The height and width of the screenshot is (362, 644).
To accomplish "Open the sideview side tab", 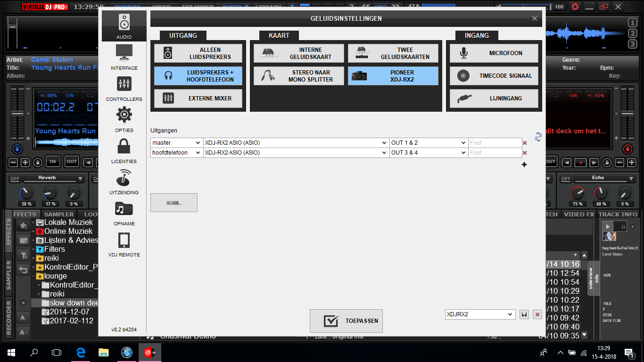I will coord(590,278).
